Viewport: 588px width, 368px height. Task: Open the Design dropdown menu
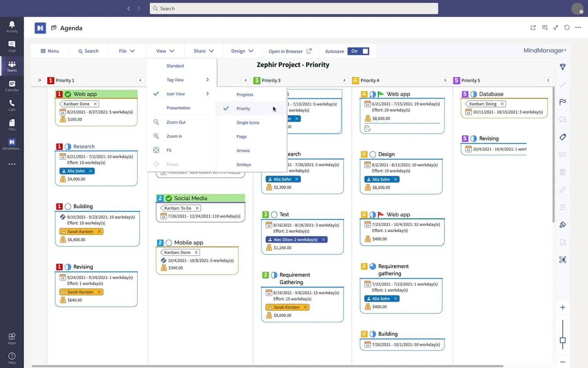(242, 51)
